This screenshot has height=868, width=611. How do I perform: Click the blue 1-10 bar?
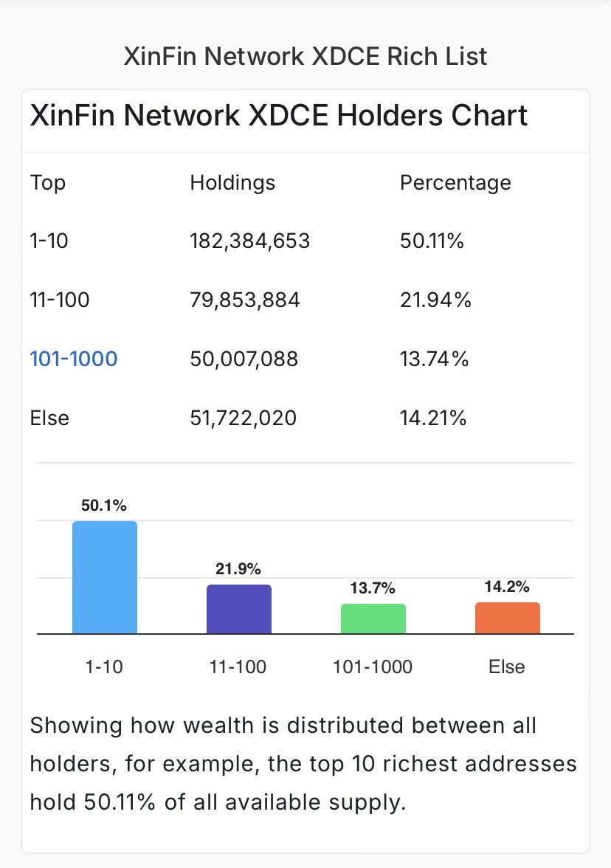(105, 577)
